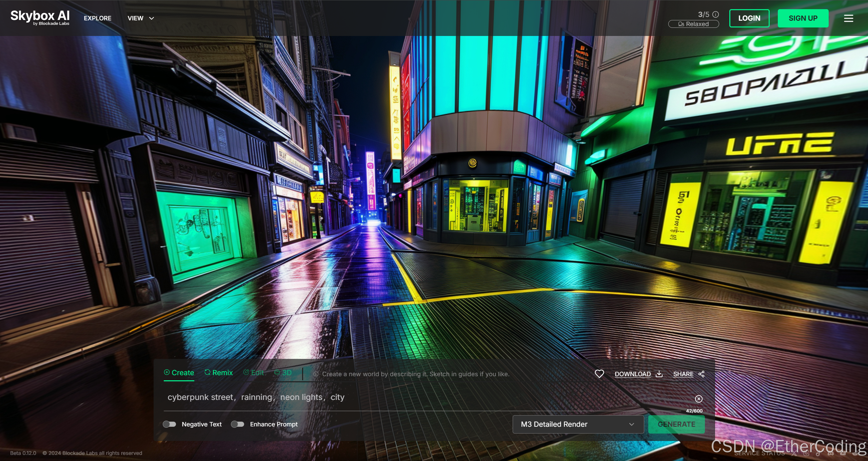Open the hamburger menu

[848, 18]
